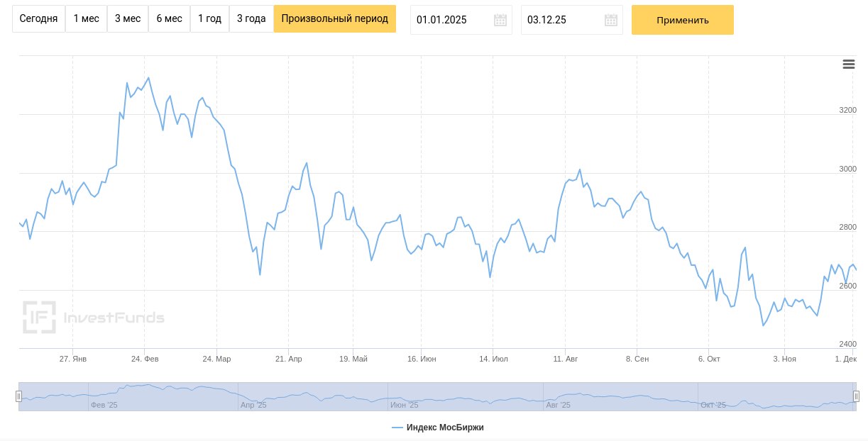Select the 3 года period
This screenshot has height=441, width=868.
tap(251, 19)
